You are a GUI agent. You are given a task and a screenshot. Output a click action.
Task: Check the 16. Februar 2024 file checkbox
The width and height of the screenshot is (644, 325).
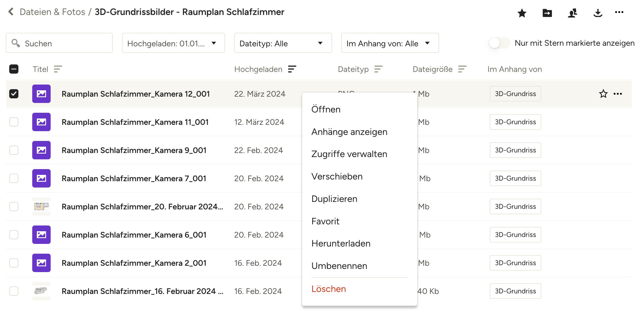click(14, 291)
